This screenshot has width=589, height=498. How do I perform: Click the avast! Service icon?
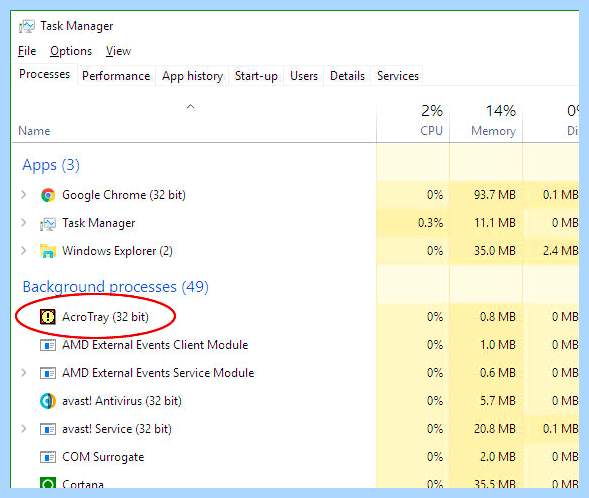pyautogui.click(x=48, y=429)
